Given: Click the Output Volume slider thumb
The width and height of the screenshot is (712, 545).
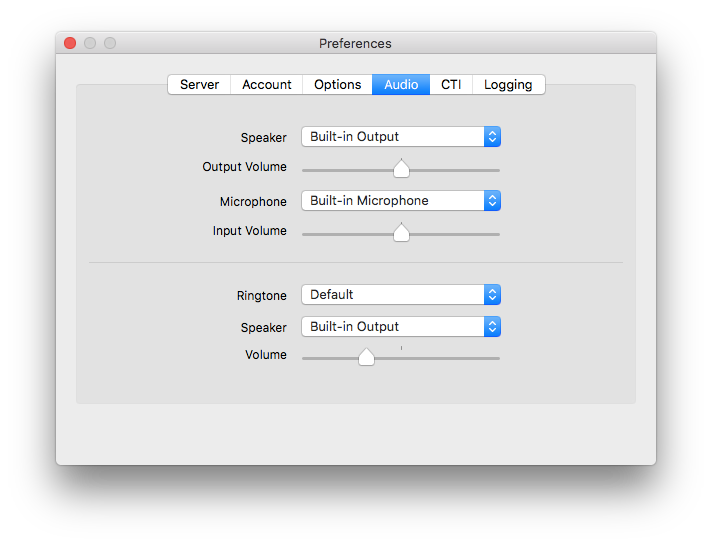Looking at the screenshot, I should pyautogui.click(x=401, y=169).
